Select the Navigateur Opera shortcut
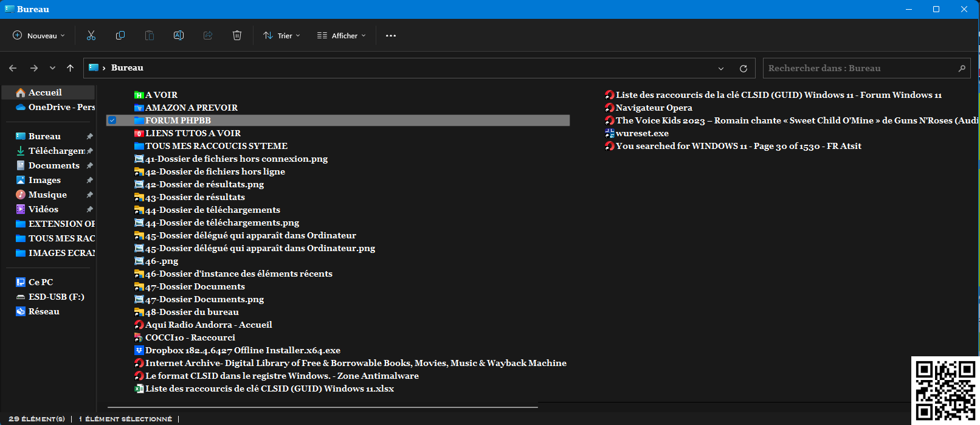The width and height of the screenshot is (980, 425). tap(654, 108)
